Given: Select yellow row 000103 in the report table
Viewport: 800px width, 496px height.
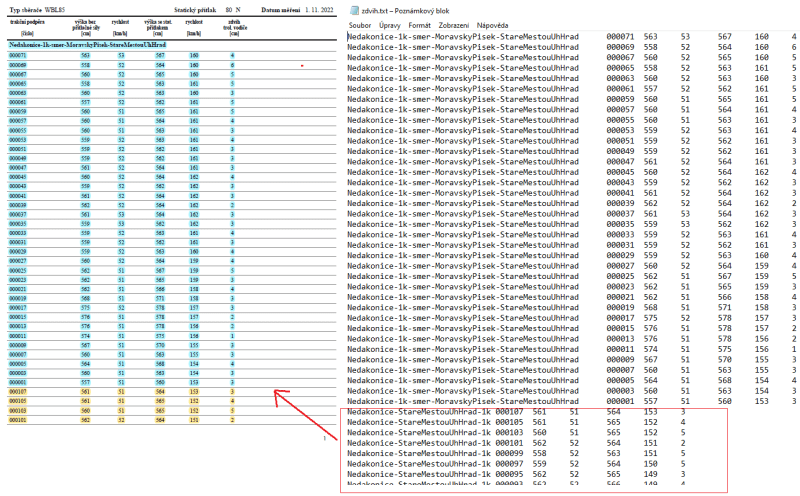Looking at the screenshot, I should (x=172, y=411).
